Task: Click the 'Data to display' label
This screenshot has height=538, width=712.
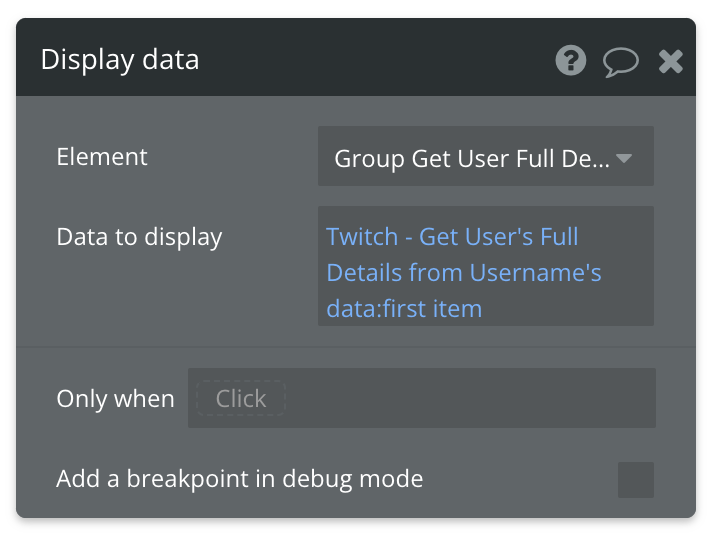Action: (139, 237)
